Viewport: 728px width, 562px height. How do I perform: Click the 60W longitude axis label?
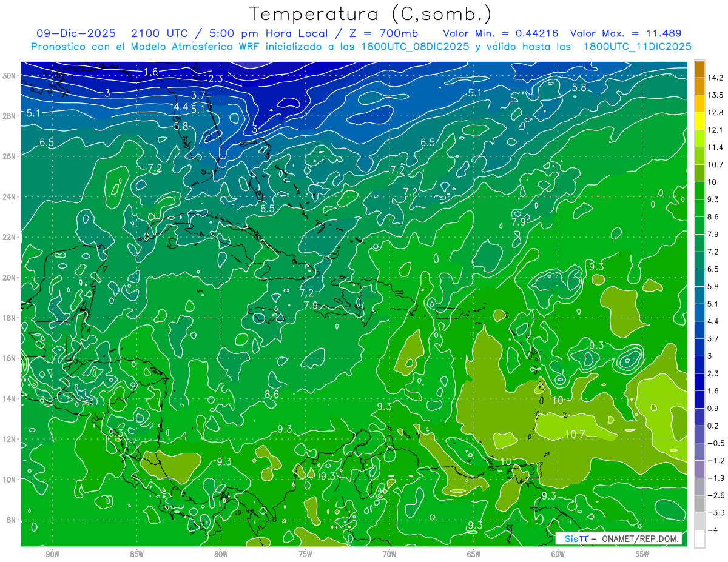[x=558, y=554]
